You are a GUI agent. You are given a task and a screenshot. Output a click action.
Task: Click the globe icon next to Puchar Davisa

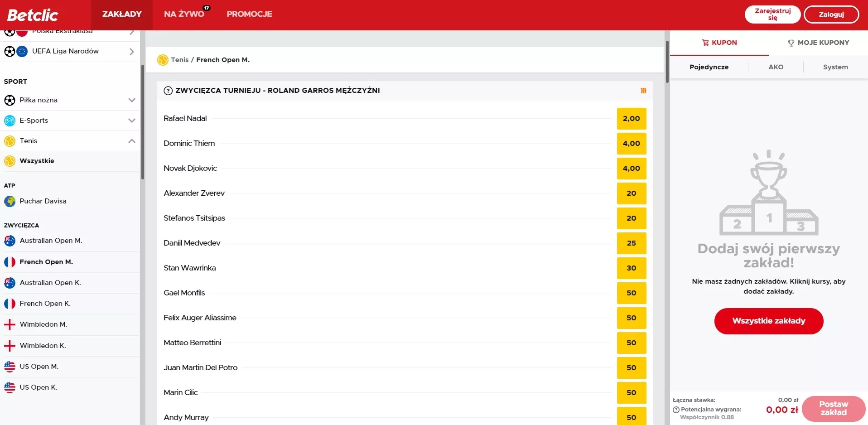[x=10, y=201]
